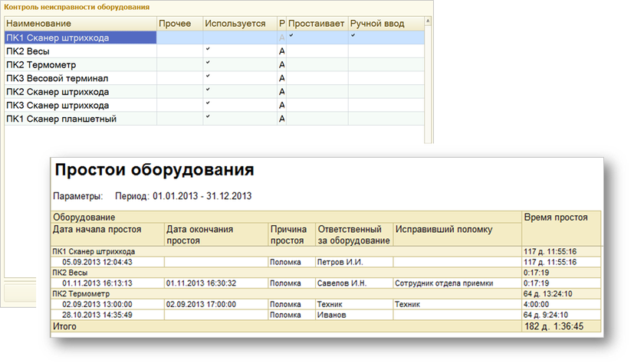Uncheck Простаивает for ПК1 Сканер штрихкода

291,35
